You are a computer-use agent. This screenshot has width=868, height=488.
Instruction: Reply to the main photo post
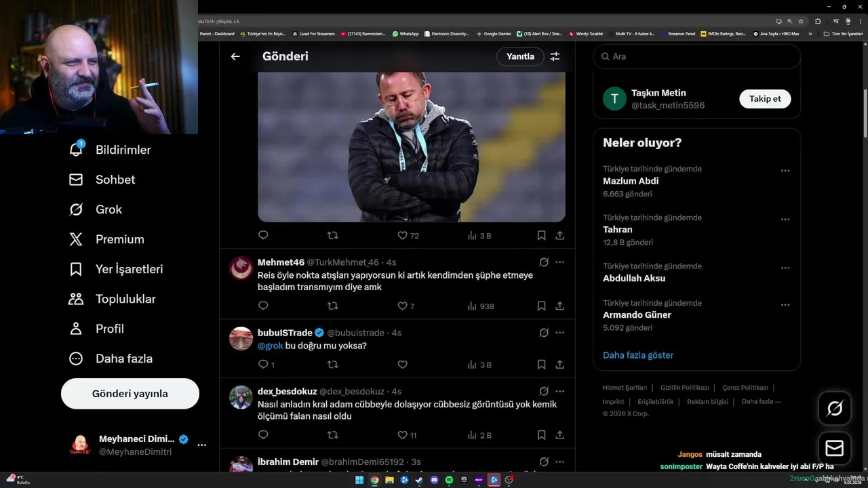coord(263,235)
